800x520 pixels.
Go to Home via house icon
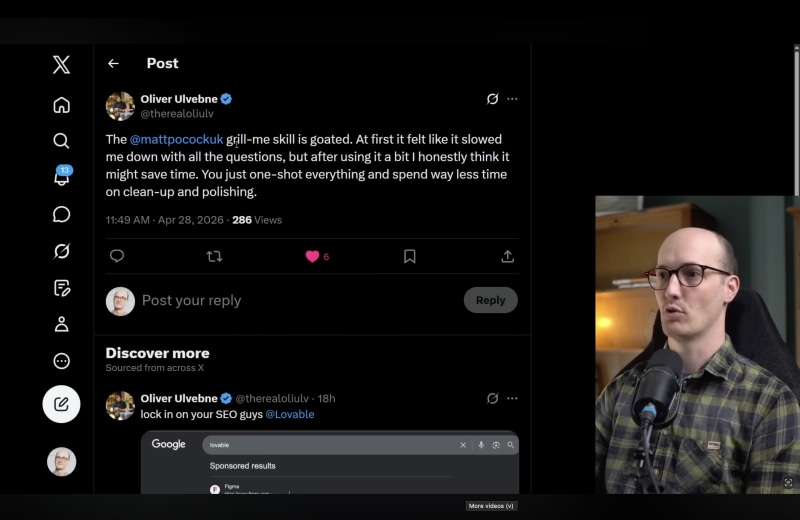click(61, 105)
